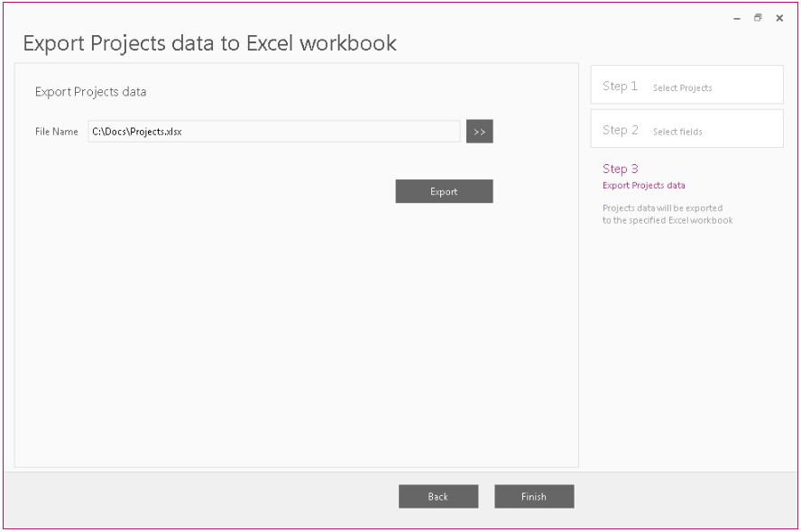Open Step 2 Select fields
Image resolution: width=801 pixels, height=532 pixels.
pyautogui.click(x=686, y=129)
